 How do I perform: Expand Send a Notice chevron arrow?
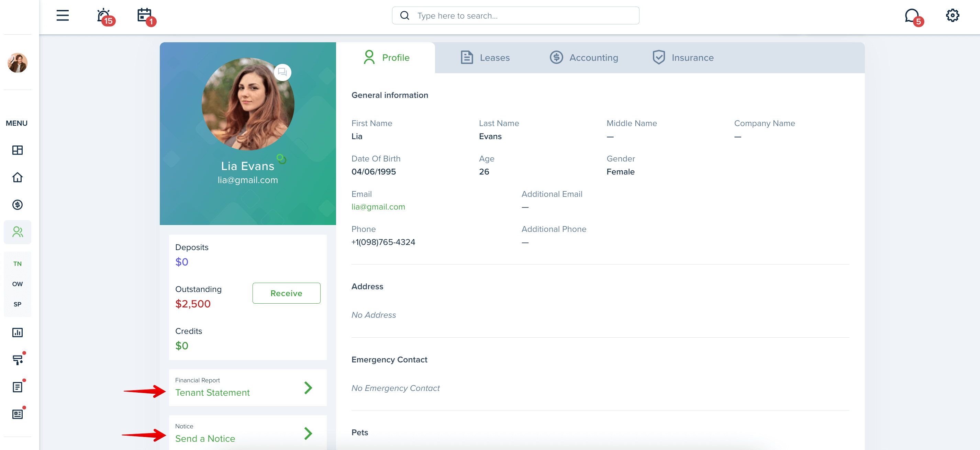point(308,433)
